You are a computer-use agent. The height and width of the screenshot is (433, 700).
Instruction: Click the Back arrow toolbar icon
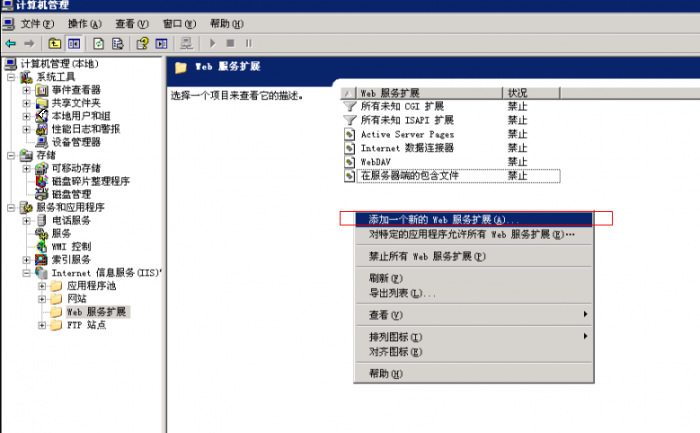[10, 43]
